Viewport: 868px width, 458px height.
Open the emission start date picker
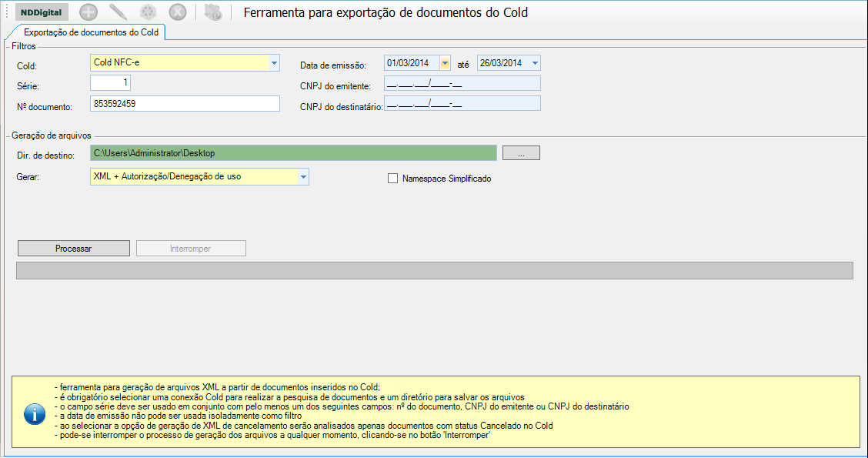coord(445,63)
